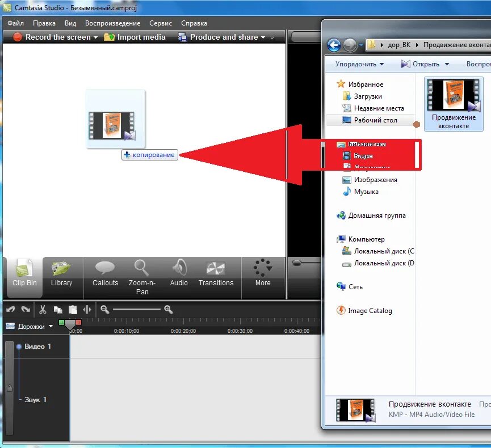Image resolution: width=491 pixels, height=448 pixels.
Task: Select Избранное in Explorer navigation pane
Action: pyautogui.click(x=360, y=84)
